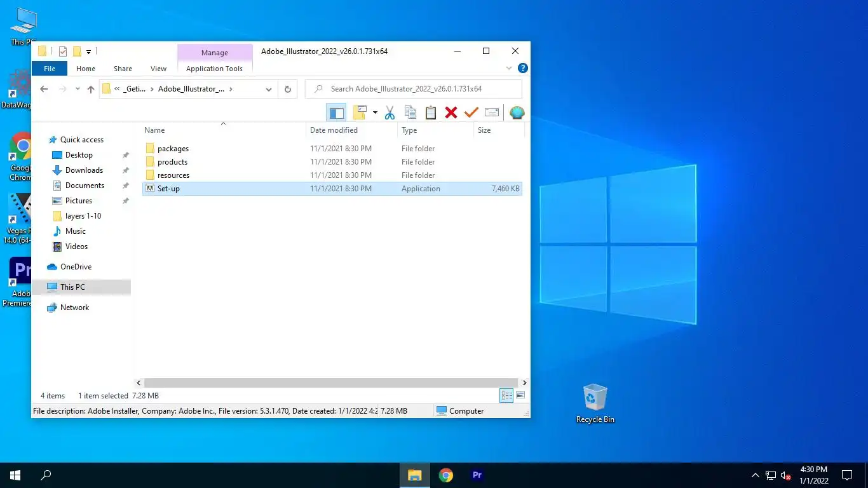Open the Application Tools tab
This screenshot has width=868, height=488.
click(214, 69)
